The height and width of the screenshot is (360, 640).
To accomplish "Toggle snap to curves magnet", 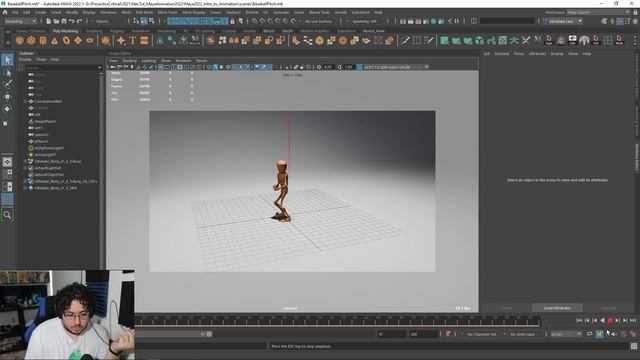I will [262, 21].
